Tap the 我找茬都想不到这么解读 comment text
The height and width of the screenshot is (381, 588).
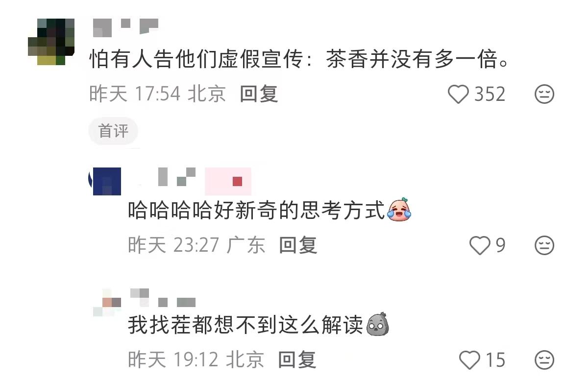[246, 324]
